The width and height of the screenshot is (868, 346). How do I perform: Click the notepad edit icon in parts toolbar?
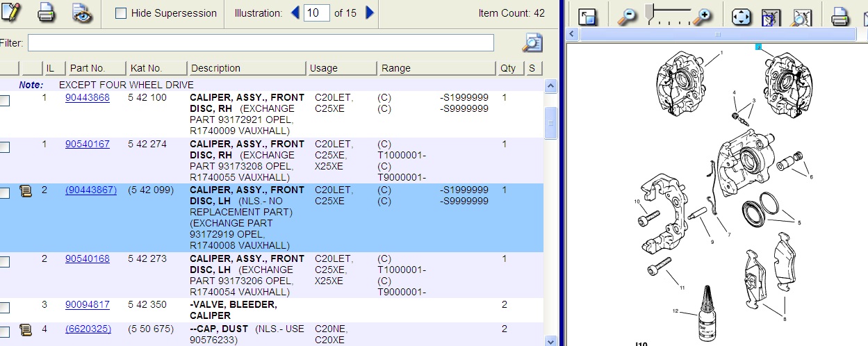(11, 13)
